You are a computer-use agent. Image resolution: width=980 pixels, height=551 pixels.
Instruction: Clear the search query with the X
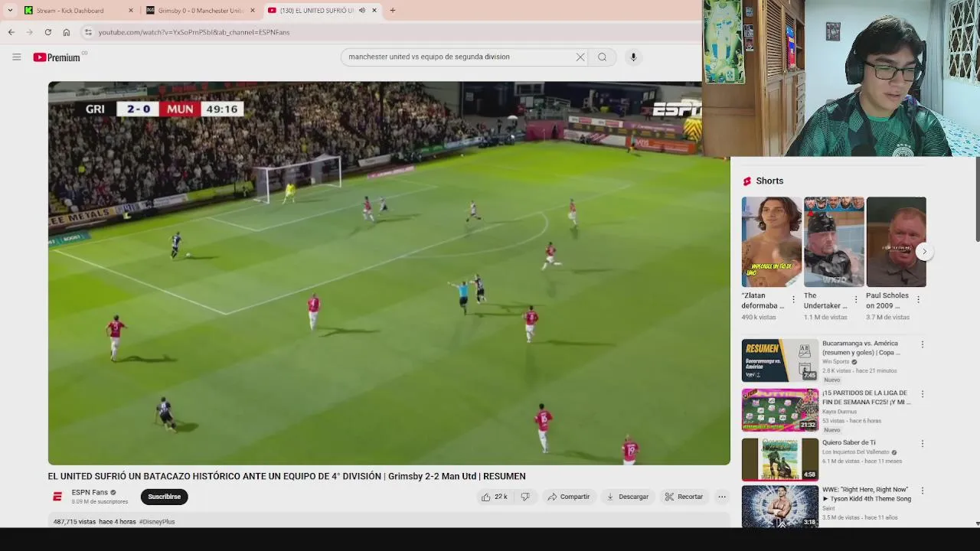[580, 57]
